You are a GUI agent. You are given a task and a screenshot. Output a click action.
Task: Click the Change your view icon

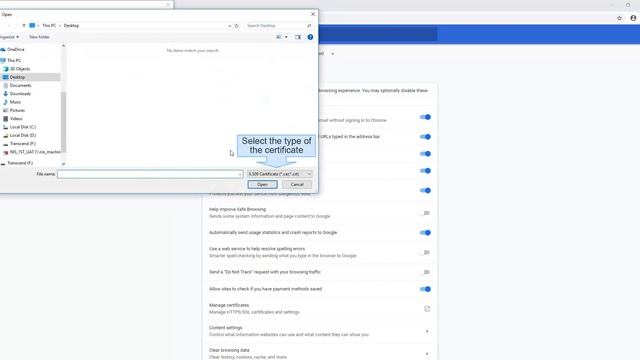[x=279, y=37]
